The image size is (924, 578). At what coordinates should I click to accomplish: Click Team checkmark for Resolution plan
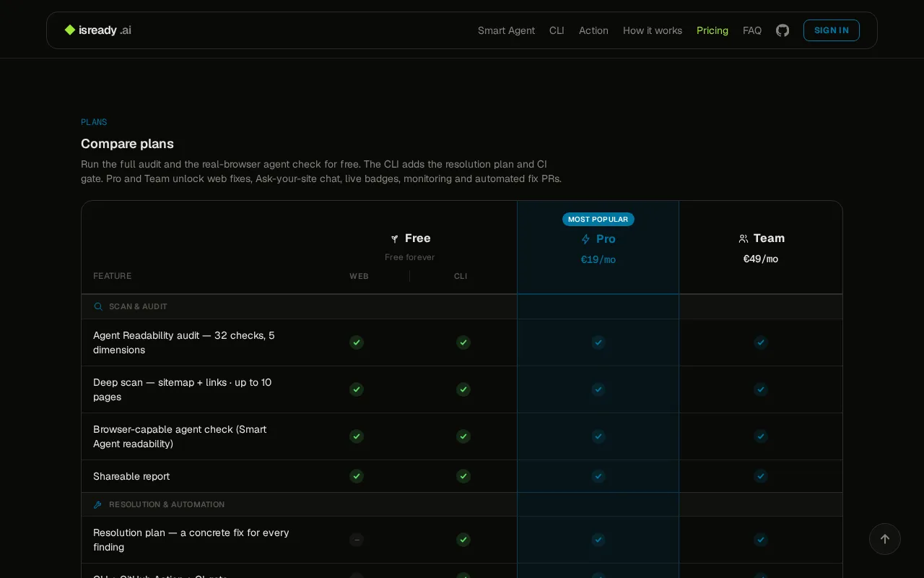click(761, 540)
